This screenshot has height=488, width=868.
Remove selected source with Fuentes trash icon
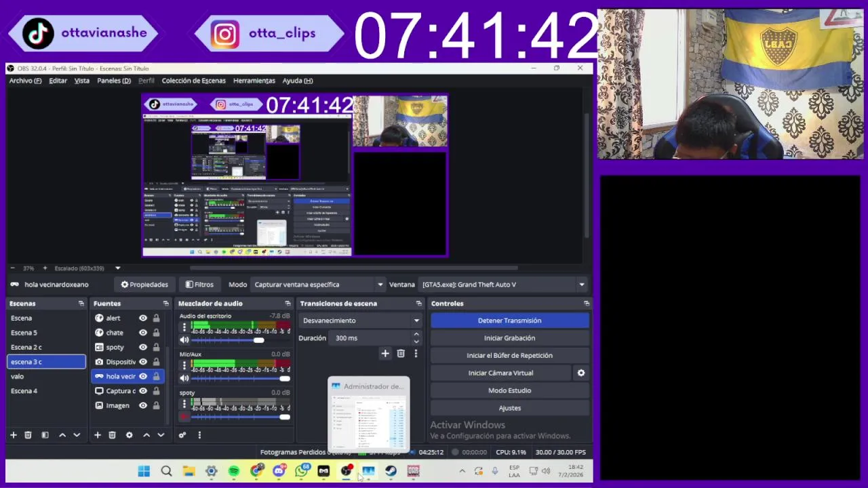coord(112,435)
